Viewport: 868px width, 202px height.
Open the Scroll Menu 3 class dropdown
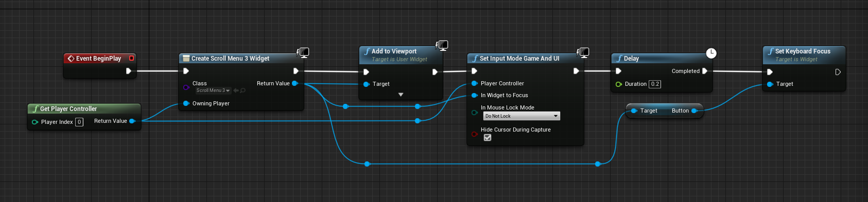pos(213,90)
